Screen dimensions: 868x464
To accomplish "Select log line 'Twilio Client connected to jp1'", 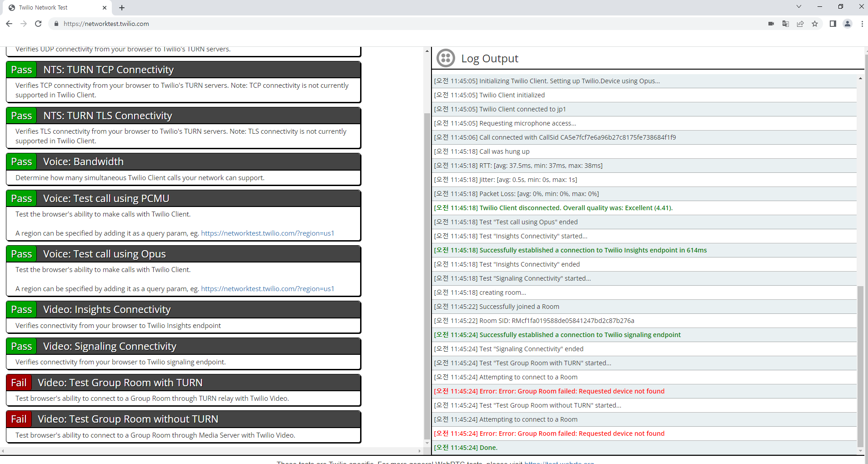I will 645,109.
